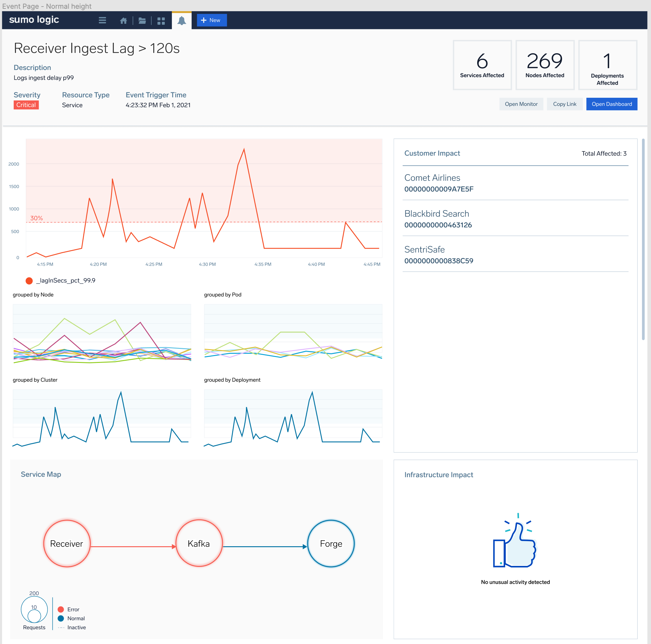Image resolution: width=651 pixels, height=644 pixels.
Task: Click the plus New button
Action: (x=211, y=20)
